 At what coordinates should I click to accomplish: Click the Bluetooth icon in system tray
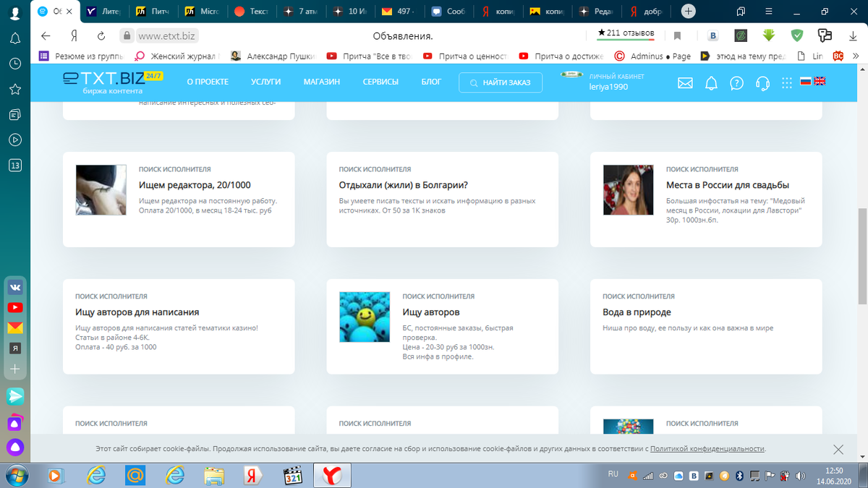pyautogui.click(x=739, y=476)
